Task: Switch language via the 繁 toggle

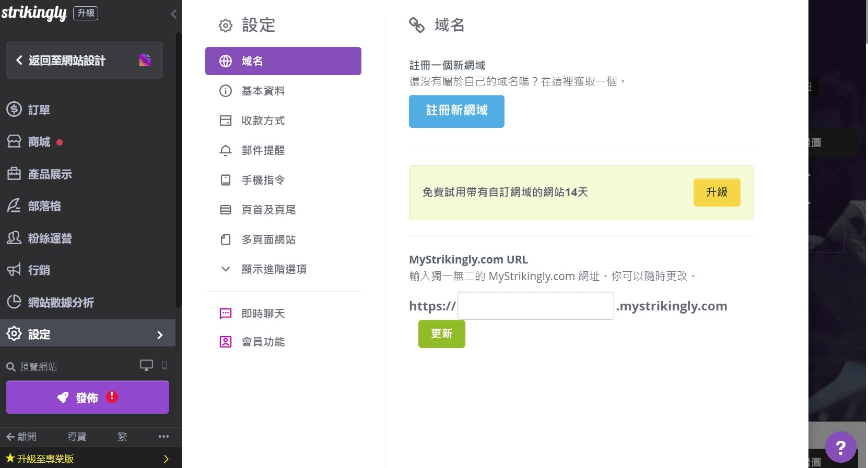Action: [122, 437]
